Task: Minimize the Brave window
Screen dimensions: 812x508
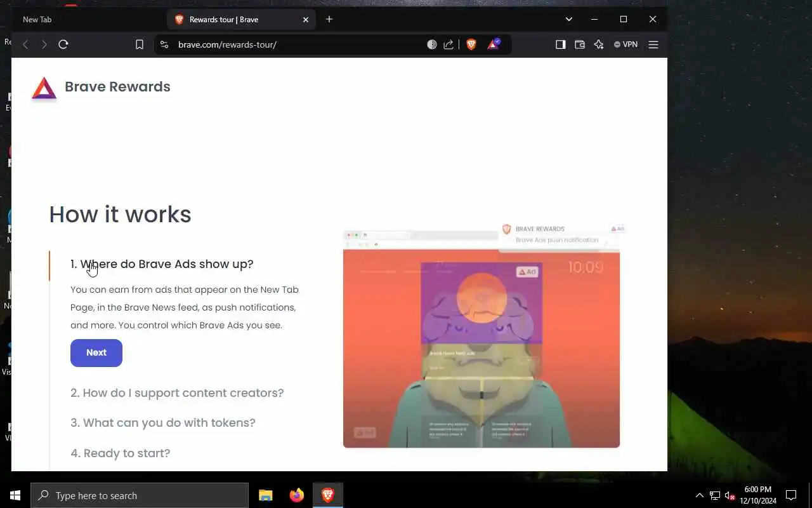Action: pyautogui.click(x=594, y=20)
